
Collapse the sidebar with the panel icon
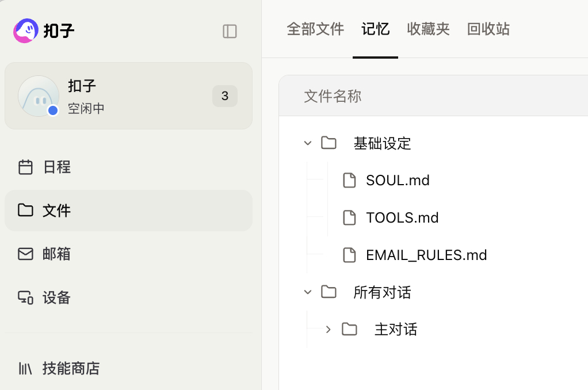click(x=230, y=32)
